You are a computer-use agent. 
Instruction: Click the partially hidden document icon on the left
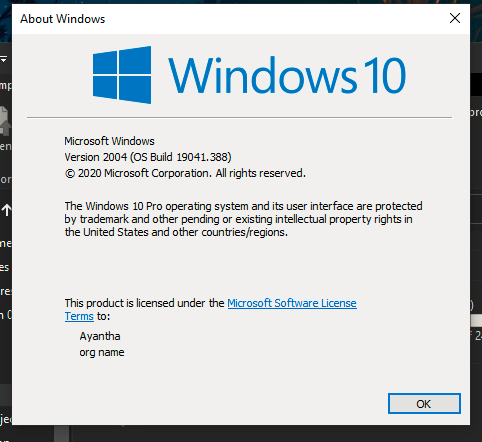point(5,121)
